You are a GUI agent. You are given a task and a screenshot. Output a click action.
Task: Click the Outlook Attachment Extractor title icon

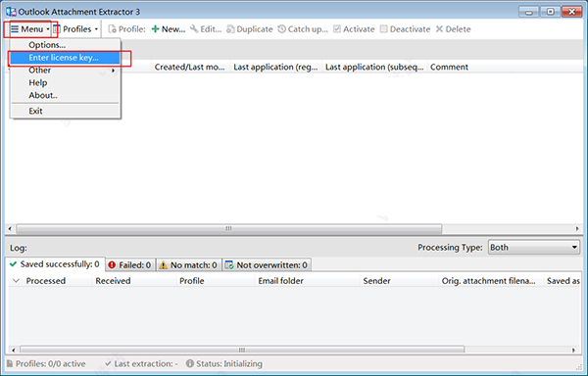point(11,12)
